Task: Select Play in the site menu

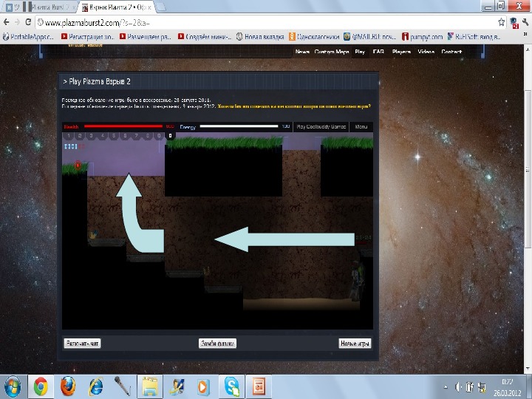Action: pos(360,52)
